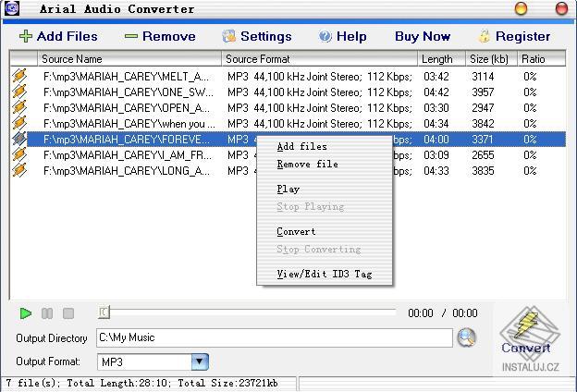Select the OPEN_A file path text
Screen dimensions: 577x392
point(127,108)
